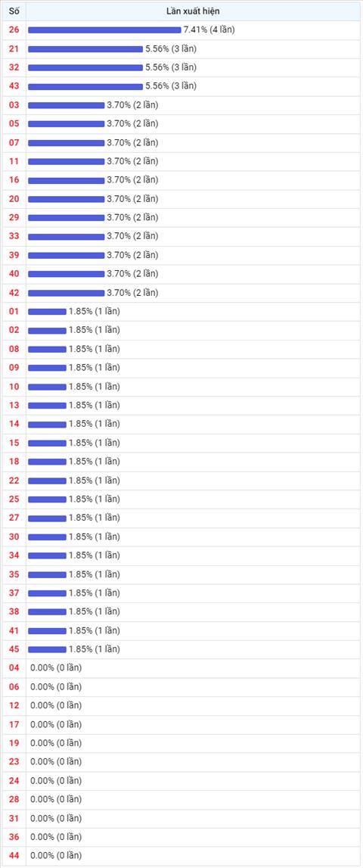Select number 31 row label

(14, 818)
